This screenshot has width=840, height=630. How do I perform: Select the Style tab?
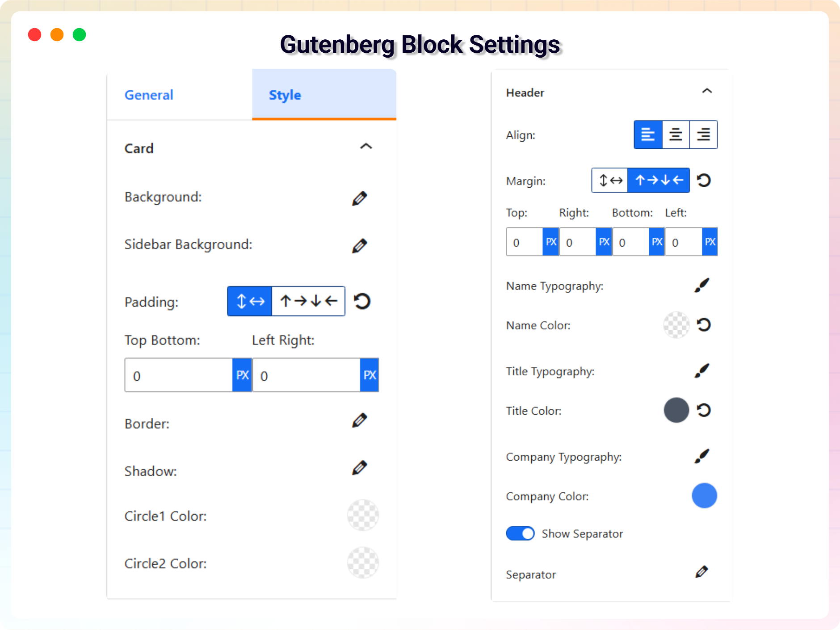pyautogui.click(x=285, y=95)
